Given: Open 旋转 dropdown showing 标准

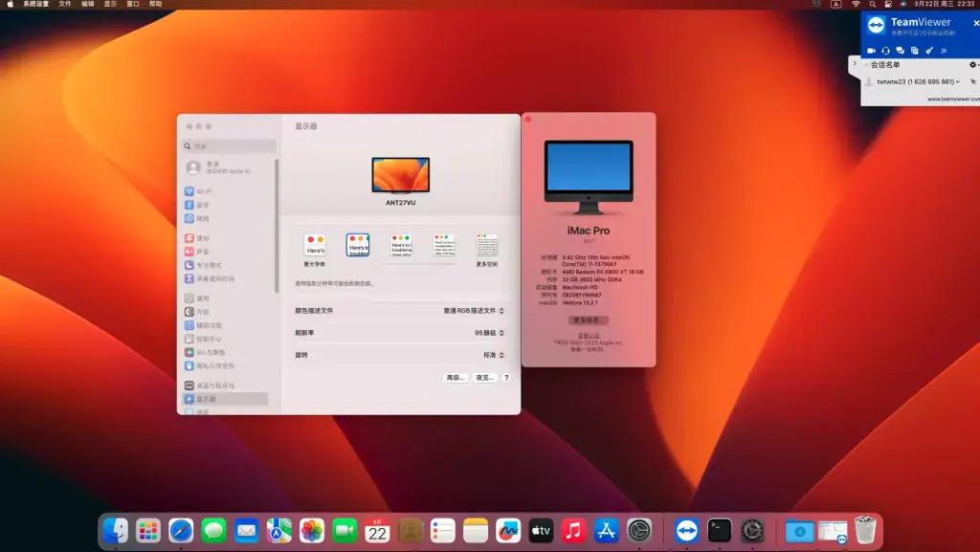Looking at the screenshot, I should 493,355.
